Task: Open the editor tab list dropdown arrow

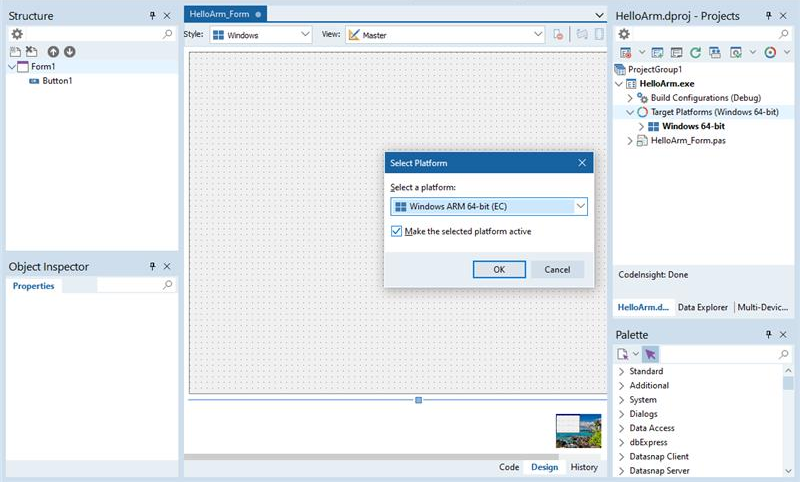Action: pyautogui.click(x=599, y=15)
